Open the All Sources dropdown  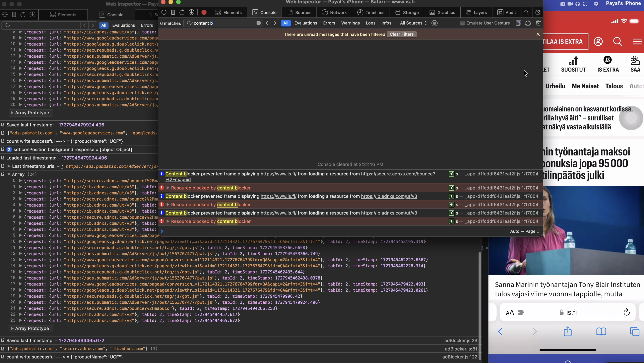click(413, 23)
